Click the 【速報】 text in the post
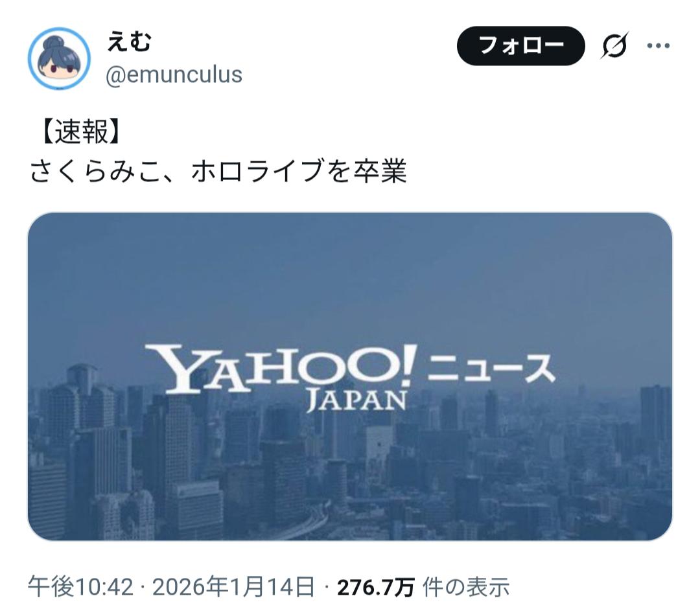Image resolution: width=700 pixels, height=609 pixels. tap(81, 132)
